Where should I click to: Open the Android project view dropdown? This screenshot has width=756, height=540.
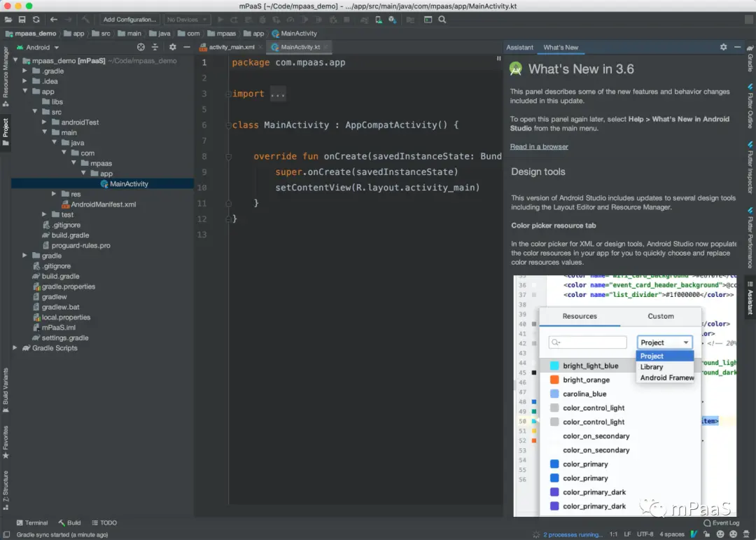pos(42,47)
